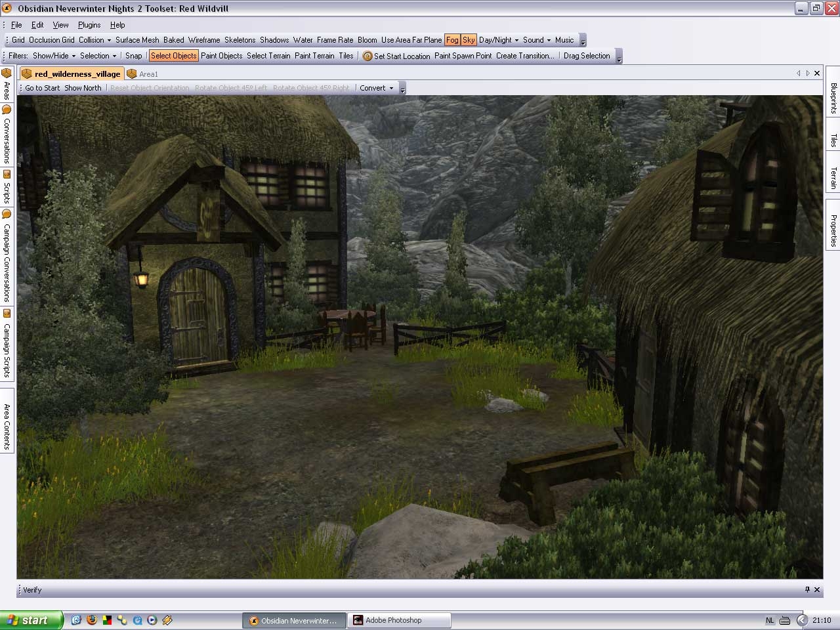
Task: Expand the Day/Night dropdown
Action: [499, 40]
